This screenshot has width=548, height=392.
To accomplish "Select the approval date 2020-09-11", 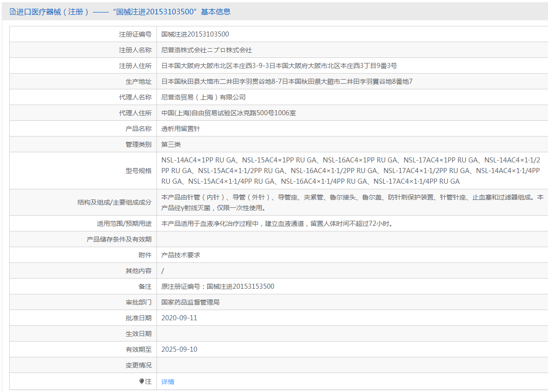I will [x=179, y=318].
